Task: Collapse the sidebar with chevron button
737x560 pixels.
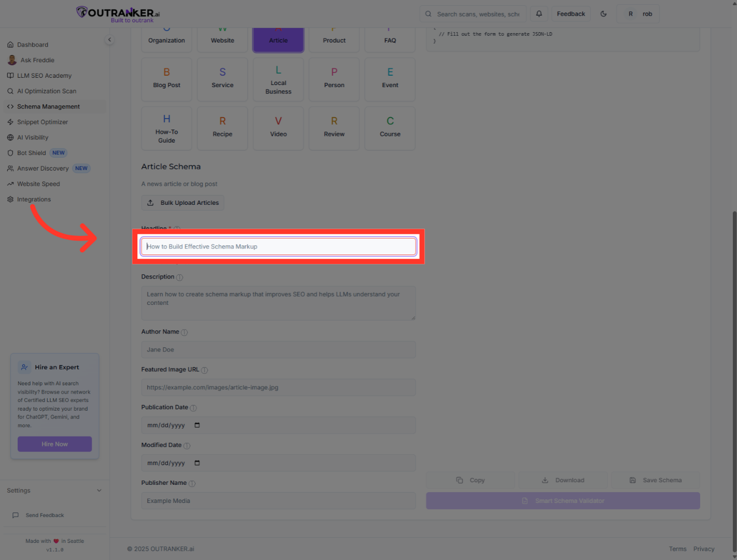Action: 109,40
